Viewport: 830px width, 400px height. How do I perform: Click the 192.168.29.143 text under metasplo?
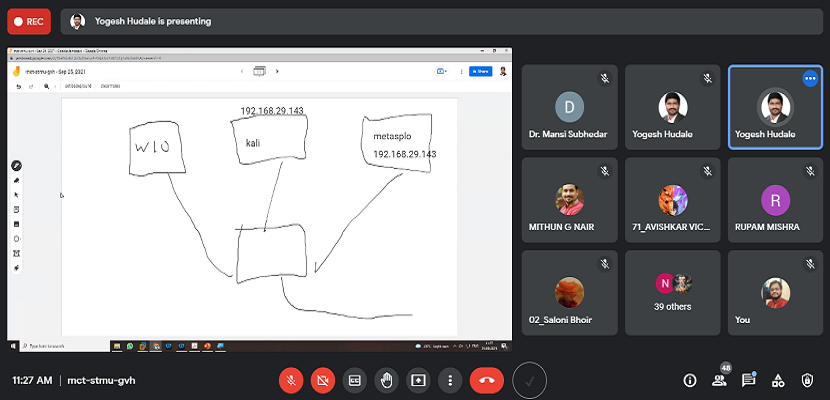coord(405,154)
